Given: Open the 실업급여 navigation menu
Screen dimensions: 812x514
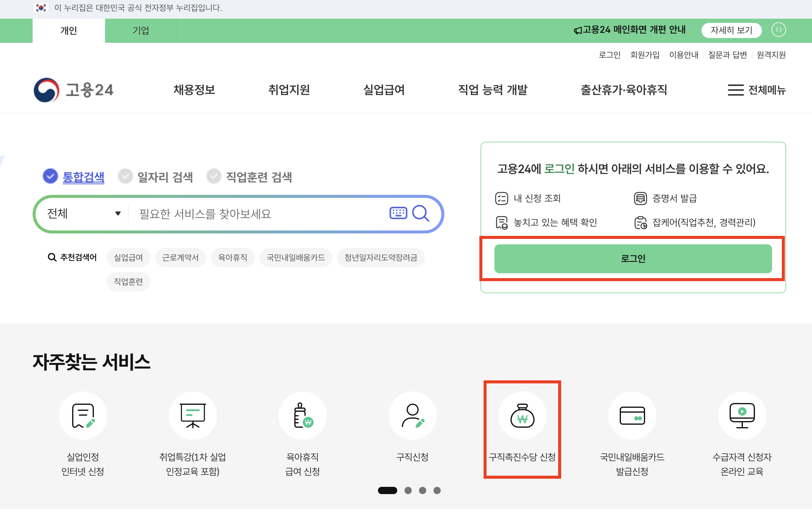Looking at the screenshot, I should pyautogui.click(x=384, y=90).
